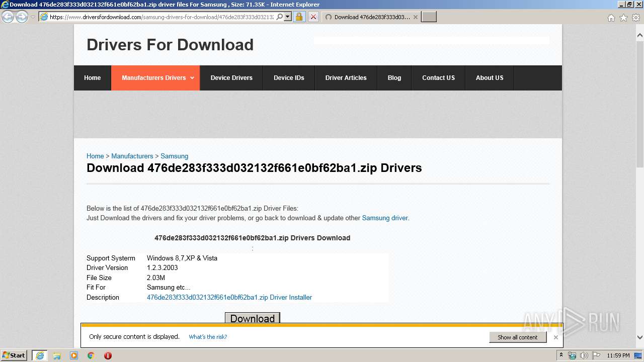Screen dimensions: 644x362
Task: Open Chrome from the taskbar
Action: [x=91, y=355]
